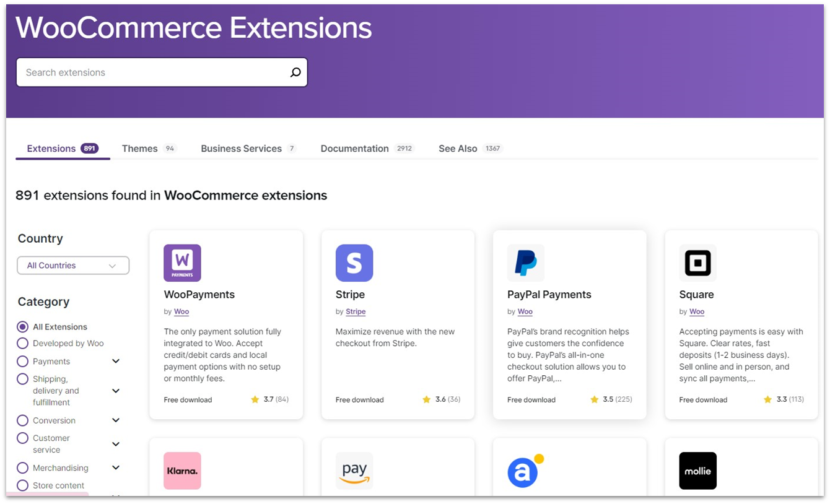Screen dimensions: 830x504
Task: Select the Merchandising category radio
Action: [23, 468]
